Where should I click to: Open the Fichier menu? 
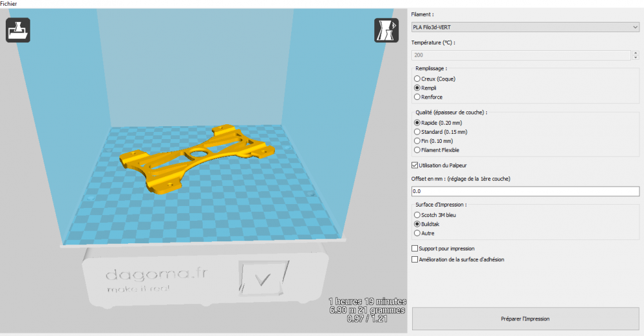(x=8, y=4)
